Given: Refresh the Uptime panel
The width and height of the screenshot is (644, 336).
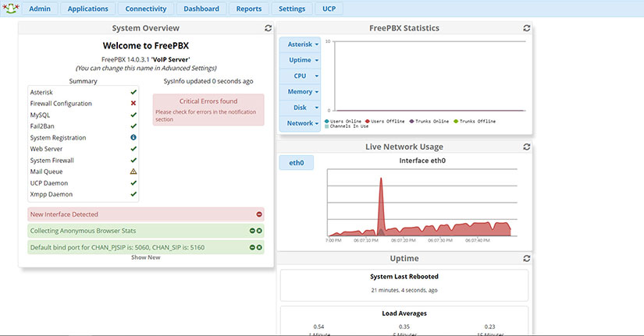Looking at the screenshot, I should click(527, 258).
